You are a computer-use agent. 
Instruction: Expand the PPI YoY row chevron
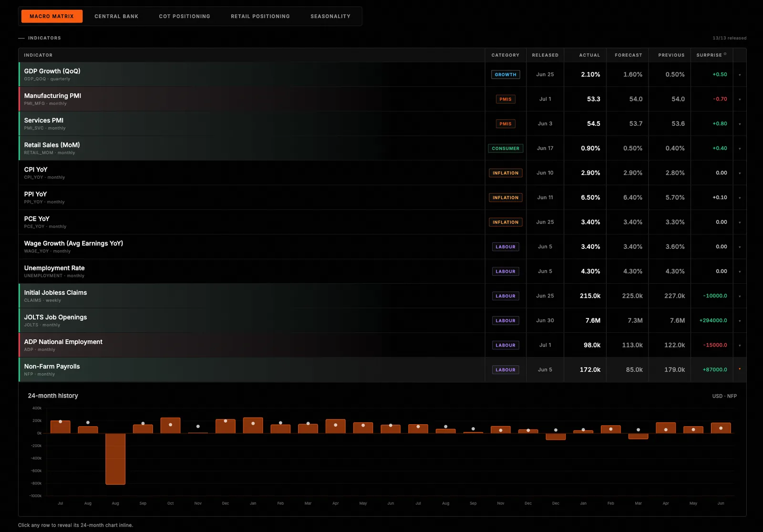pos(740,198)
